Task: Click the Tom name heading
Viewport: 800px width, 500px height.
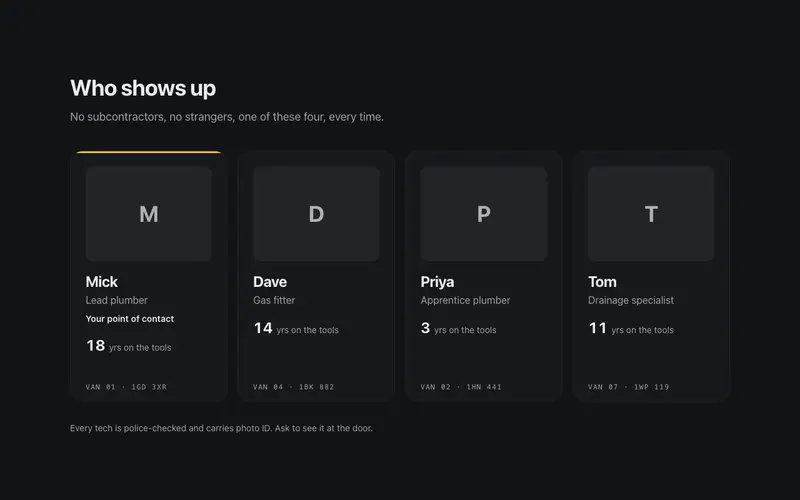Action: pyautogui.click(x=602, y=282)
